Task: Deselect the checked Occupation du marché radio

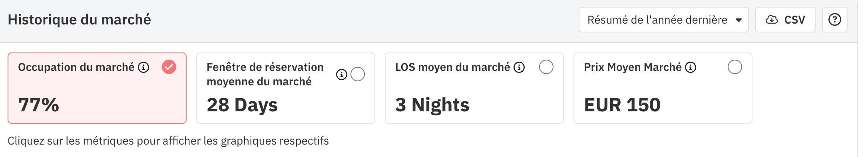Action: click(x=169, y=67)
